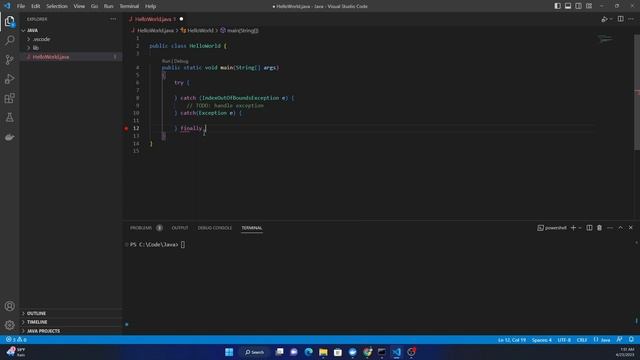Split the editor to the right
The height and width of the screenshot is (360, 640).
pyautogui.click(x=620, y=19)
